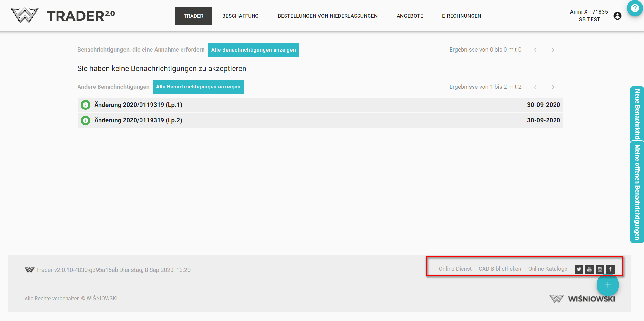Image resolution: width=644 pixels, height=321 pixels.
Task: Switch to the E-RECHNUNGEN tab
Action: [461, 16]
